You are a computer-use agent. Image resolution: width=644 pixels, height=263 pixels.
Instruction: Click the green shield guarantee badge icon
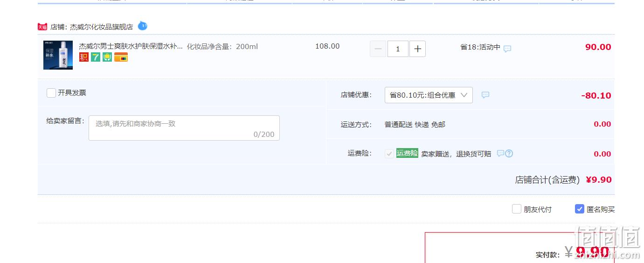(x=107, y=57)
